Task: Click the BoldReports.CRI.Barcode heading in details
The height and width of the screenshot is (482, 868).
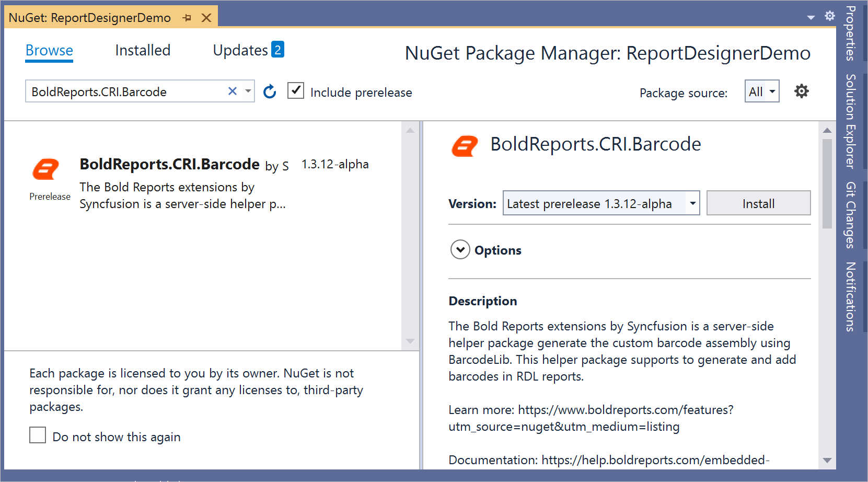Action: click(596, 144)
